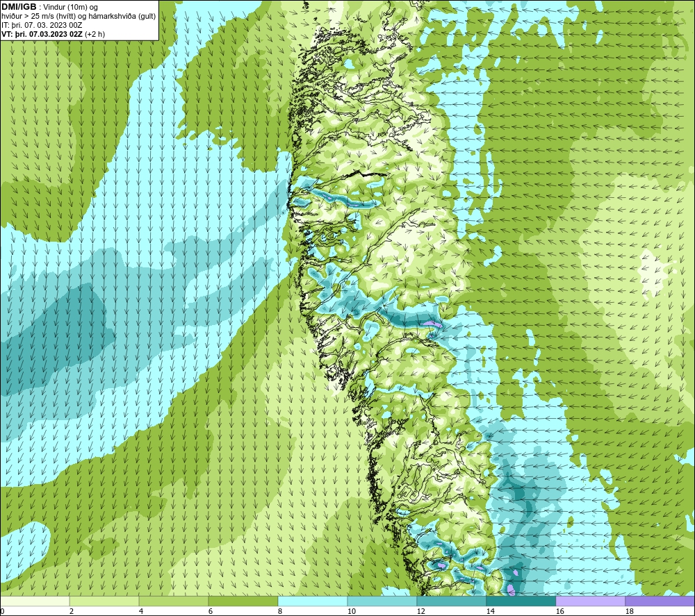Click the scale label 10
695x616 pixels.
click(x=351, y=612)
